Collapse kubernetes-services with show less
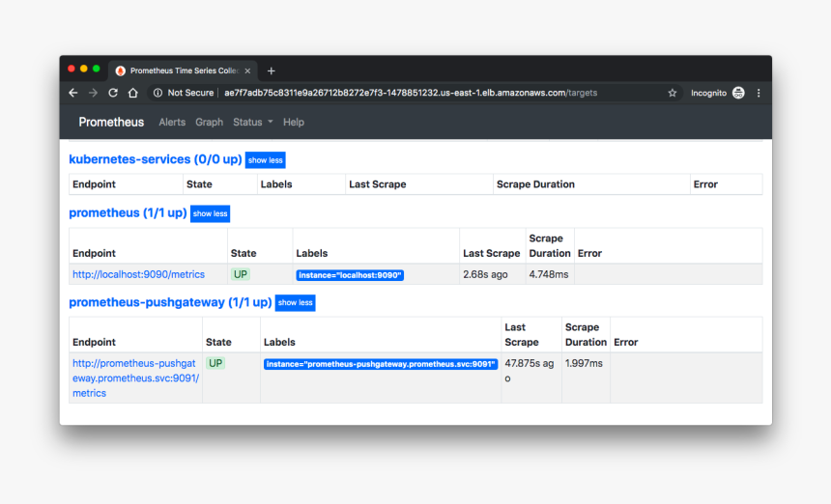Image resolution: width=831 pixels, height=504 pixels. pyautogui.click(x=265, y=160)
